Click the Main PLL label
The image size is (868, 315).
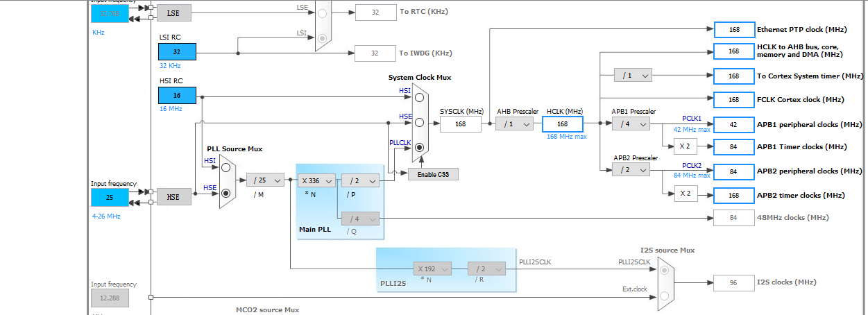316,230
